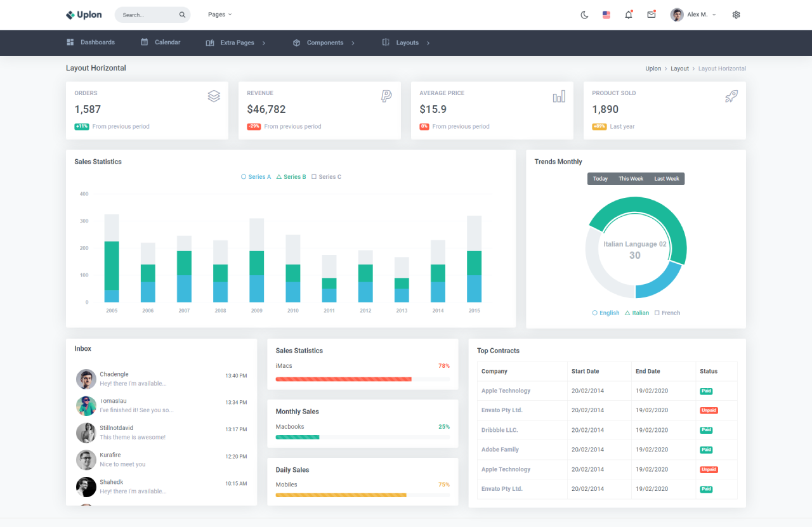Image resolution: width=812 pixels, height=527 pixels.
Task: Open Components menu
Action: (x=324, y=43)
